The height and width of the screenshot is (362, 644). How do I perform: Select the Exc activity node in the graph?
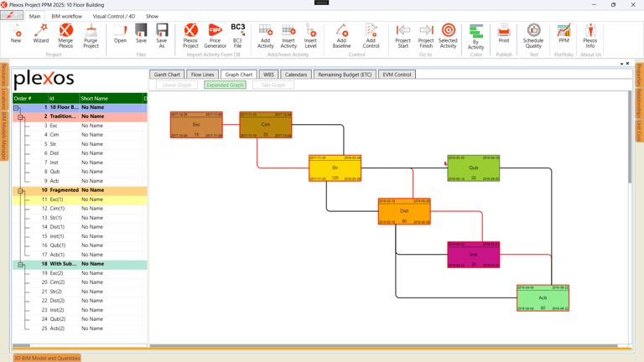click(196, 125)
